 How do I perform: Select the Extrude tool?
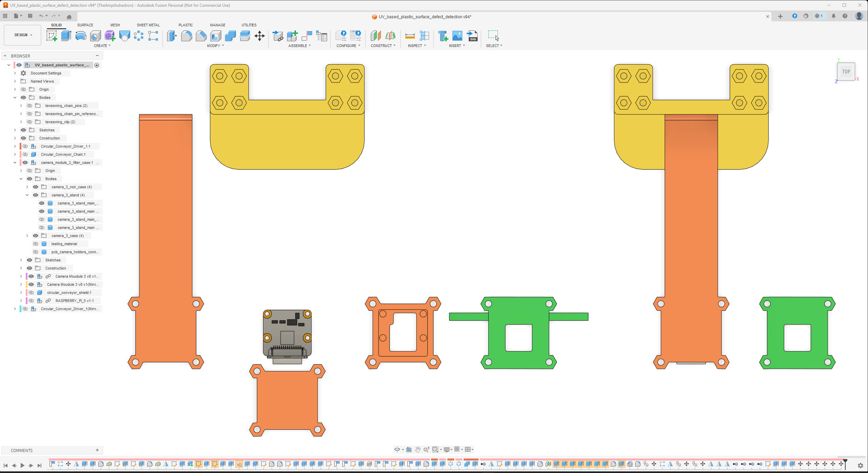click(x=66, y=36)
